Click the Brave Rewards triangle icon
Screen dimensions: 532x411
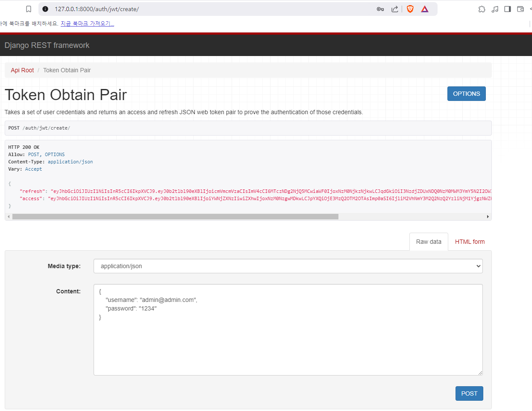[x=425, y=9]
